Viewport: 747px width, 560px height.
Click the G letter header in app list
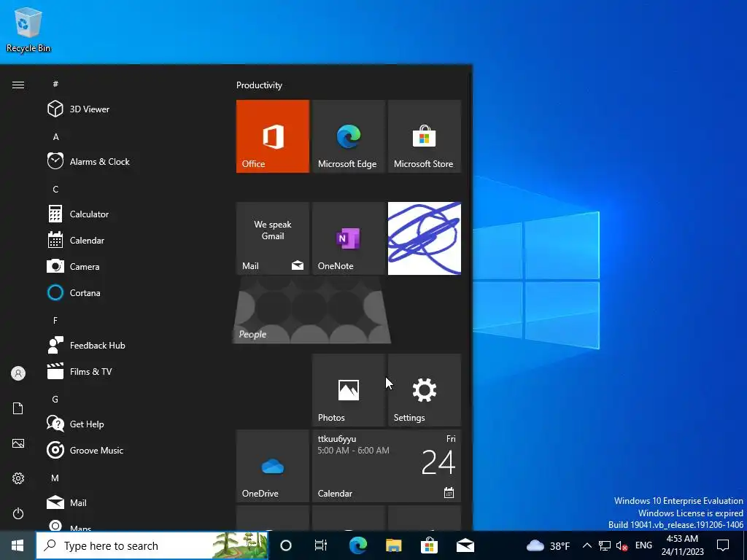pos(55,399)
